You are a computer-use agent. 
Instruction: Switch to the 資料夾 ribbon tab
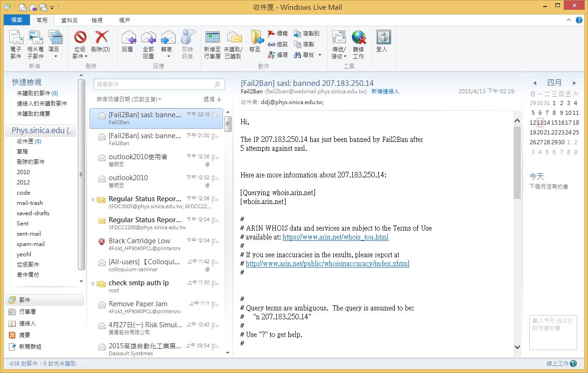point(70,20)
